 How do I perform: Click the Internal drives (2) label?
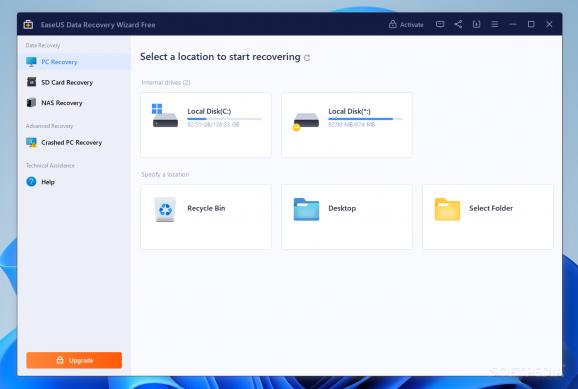coord(166,82)
